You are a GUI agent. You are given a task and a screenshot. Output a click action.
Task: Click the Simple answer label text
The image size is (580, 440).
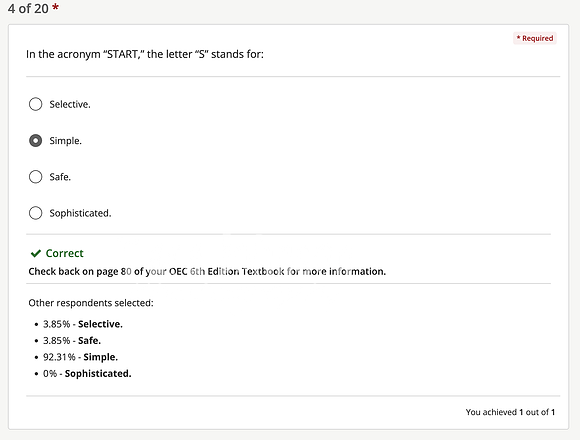(x=65, y=141)
